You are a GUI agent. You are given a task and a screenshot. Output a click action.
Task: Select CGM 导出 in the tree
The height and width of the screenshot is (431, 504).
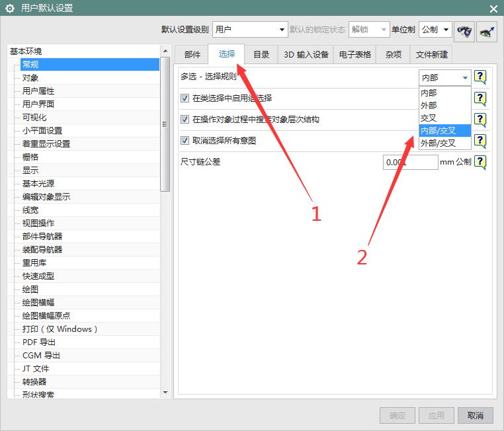click(x=41, y=355)
